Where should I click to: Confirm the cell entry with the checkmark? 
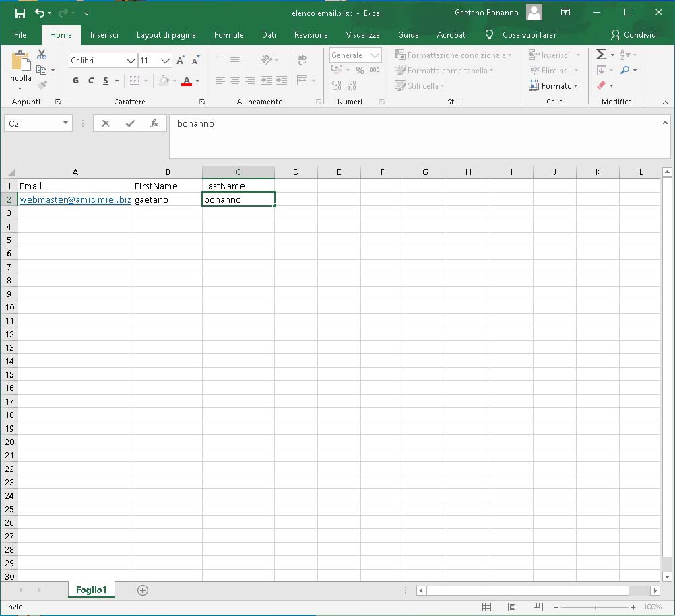pos(130,124)
